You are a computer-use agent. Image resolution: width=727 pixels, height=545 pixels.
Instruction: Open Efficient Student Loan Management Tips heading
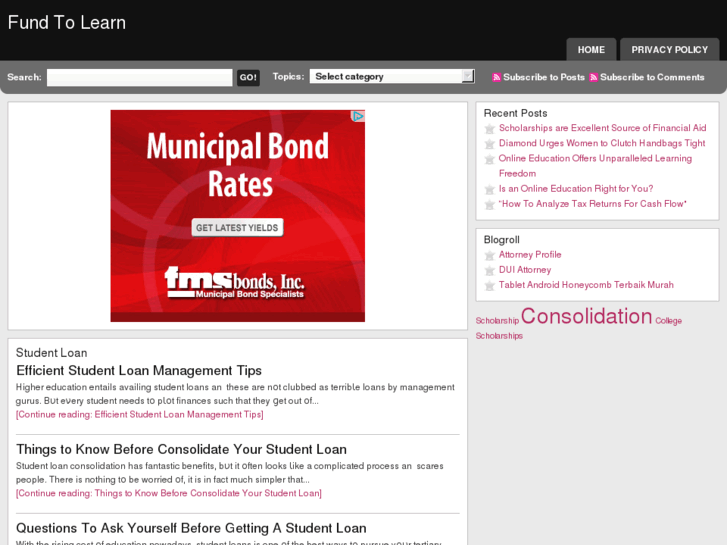click(x=139, y=371)
